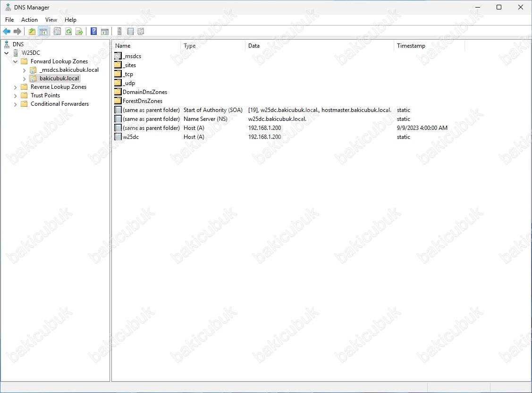Select the DomainDnsZones folder name
532x393 pixels.
(145, 92)
